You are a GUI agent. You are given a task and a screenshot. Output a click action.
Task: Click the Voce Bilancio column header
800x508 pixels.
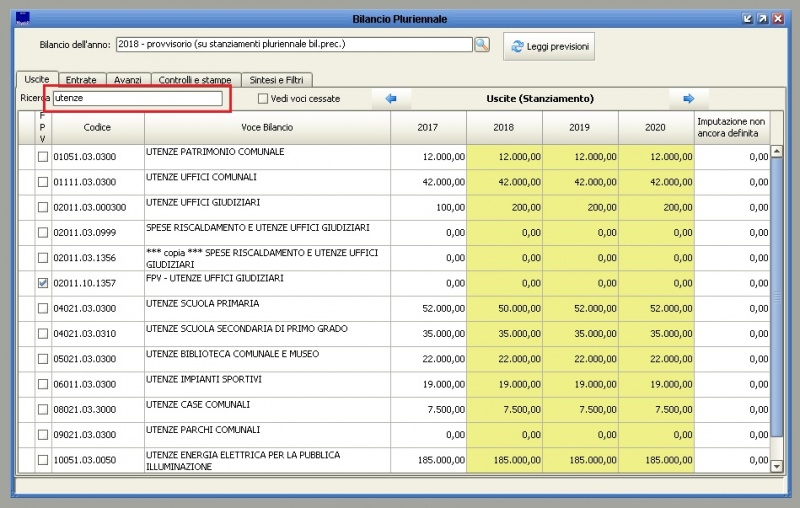(x=267, y=127)
